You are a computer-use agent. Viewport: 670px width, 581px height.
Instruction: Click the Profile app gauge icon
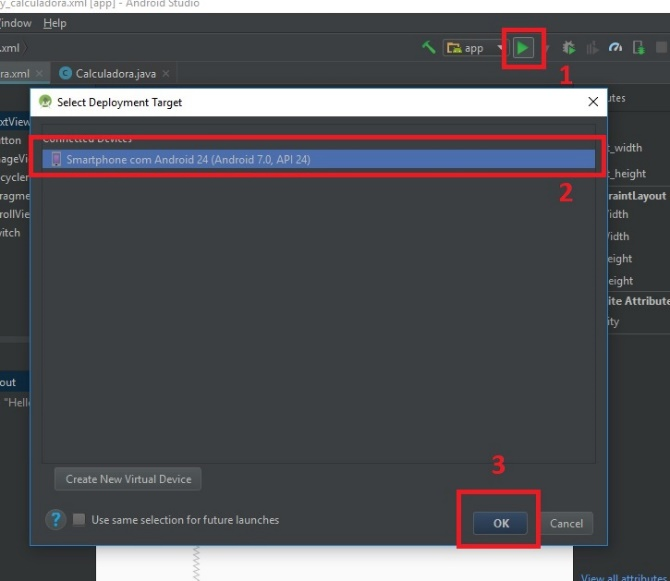615,47
